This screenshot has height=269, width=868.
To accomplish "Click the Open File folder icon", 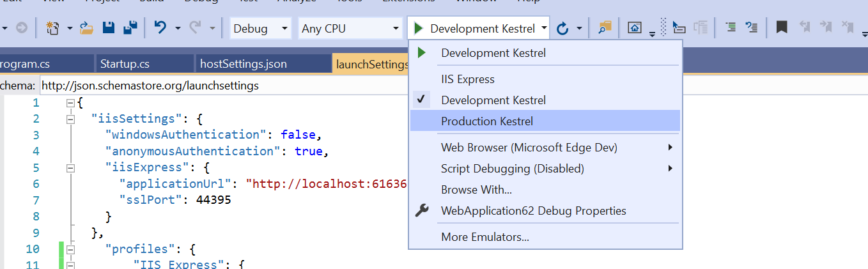I will click(86, 28).
